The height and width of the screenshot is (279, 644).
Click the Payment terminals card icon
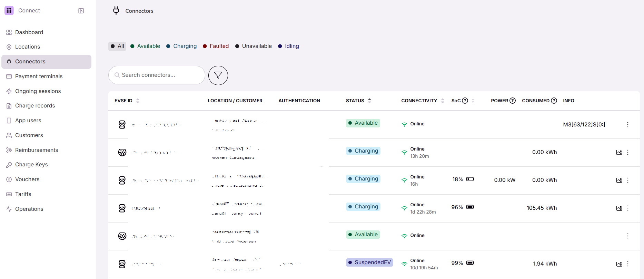(x=9, y=76)
